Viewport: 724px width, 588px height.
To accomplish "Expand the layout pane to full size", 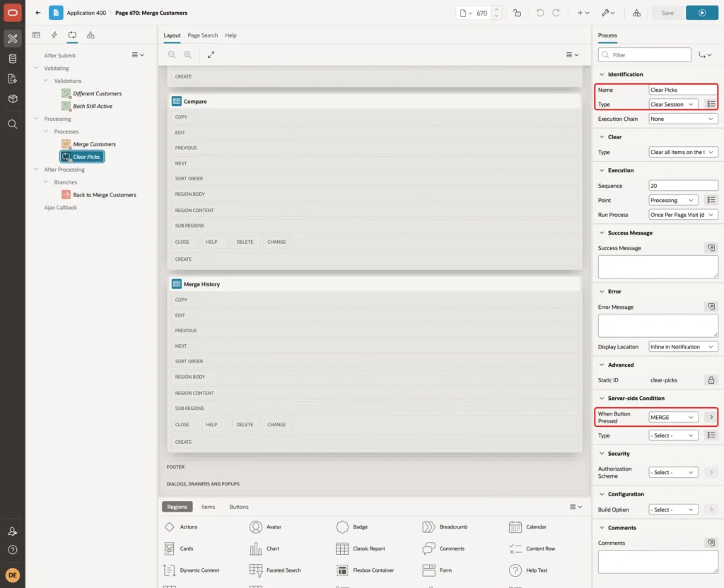I will 211,55.
